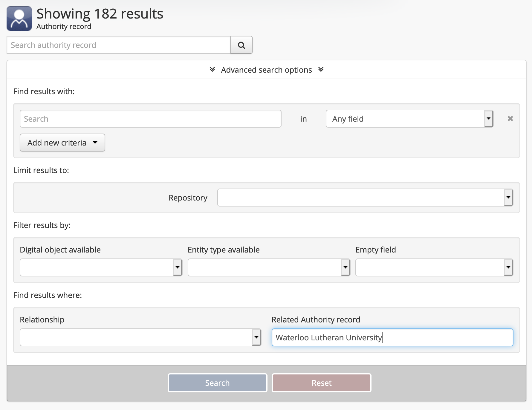
Task: Click the Related Authority record field
Action: (392, 337)
